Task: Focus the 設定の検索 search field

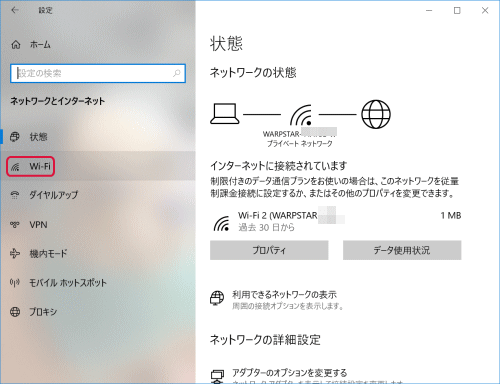Action: pyautogui.click(x=98, y=73)
